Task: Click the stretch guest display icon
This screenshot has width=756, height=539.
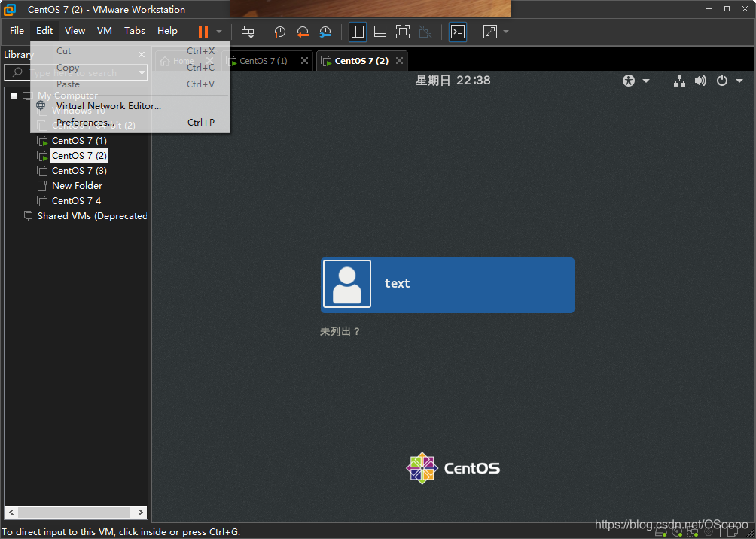Action: click(x=490, y=32)
